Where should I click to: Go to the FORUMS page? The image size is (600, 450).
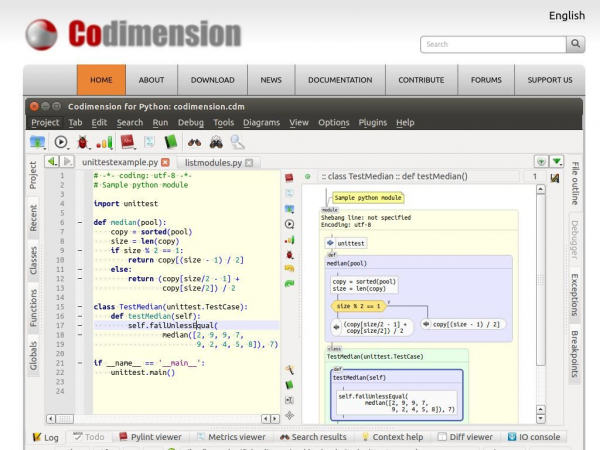click(x=486, y=80)
